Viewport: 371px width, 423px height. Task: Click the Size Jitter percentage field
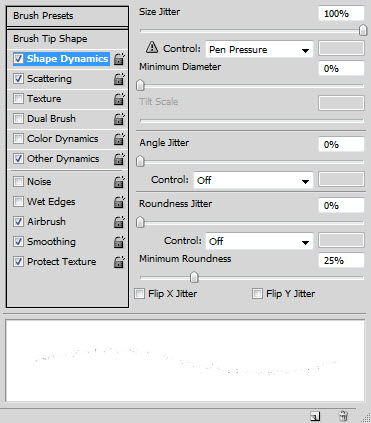point(341,14)
